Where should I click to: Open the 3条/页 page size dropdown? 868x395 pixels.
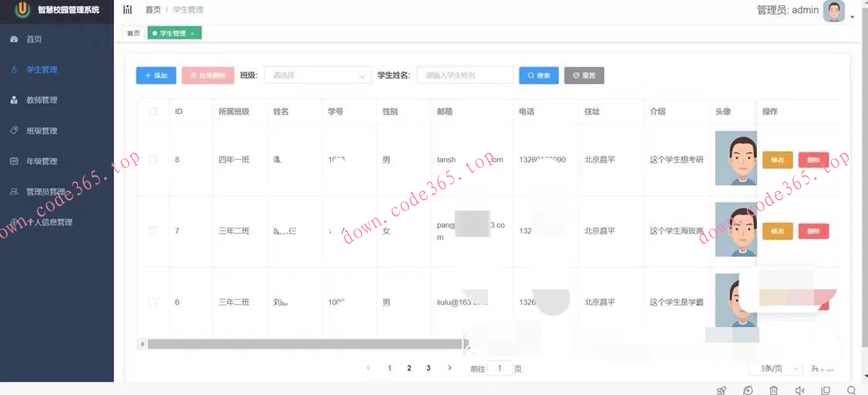[775, 369]
